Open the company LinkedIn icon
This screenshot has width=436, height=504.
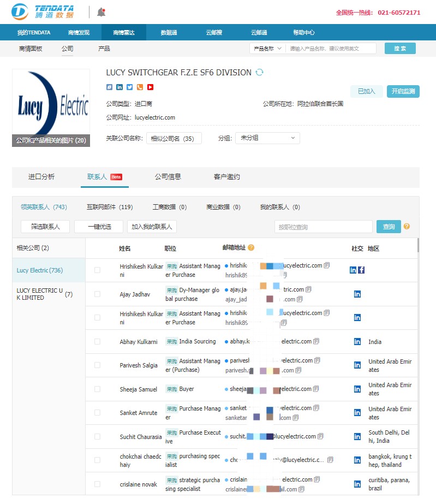[120, 87]
